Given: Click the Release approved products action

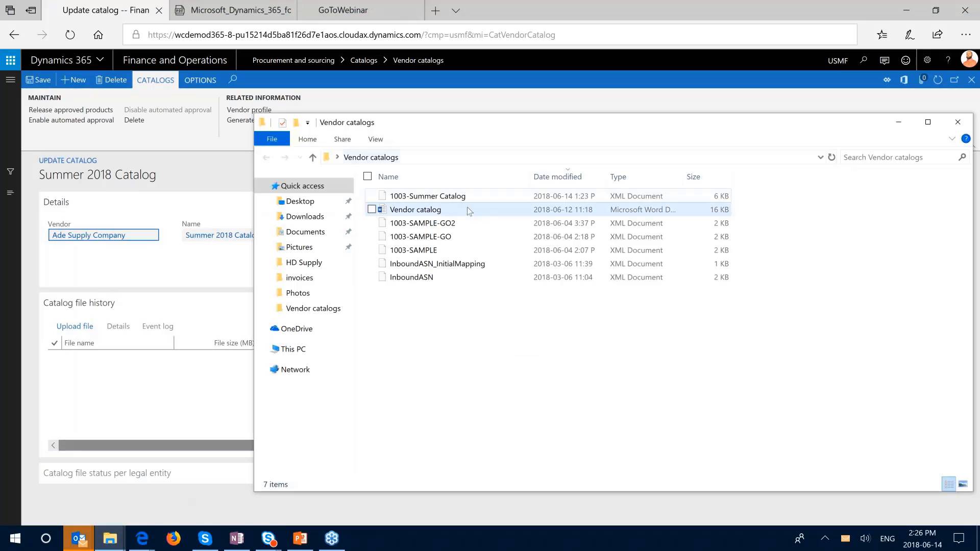Looking at the screenshot, I should [70, 110].
